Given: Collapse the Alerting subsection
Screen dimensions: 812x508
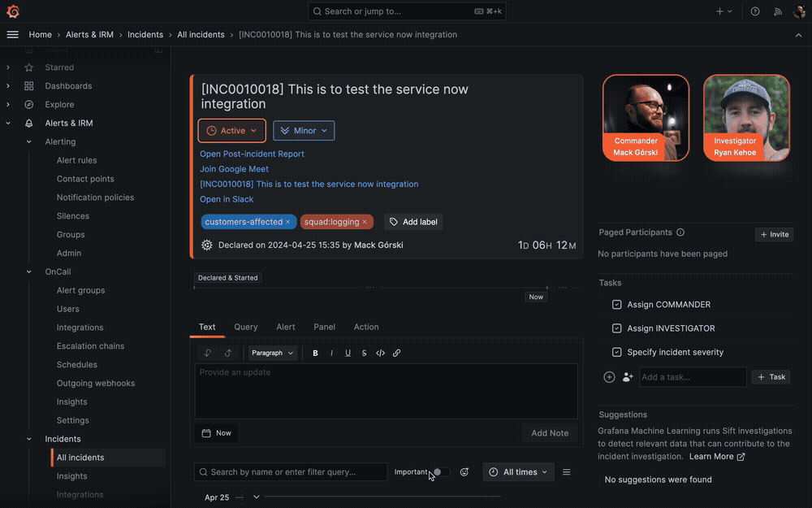Looking at the screenshot, I should (x=29, y=142).
